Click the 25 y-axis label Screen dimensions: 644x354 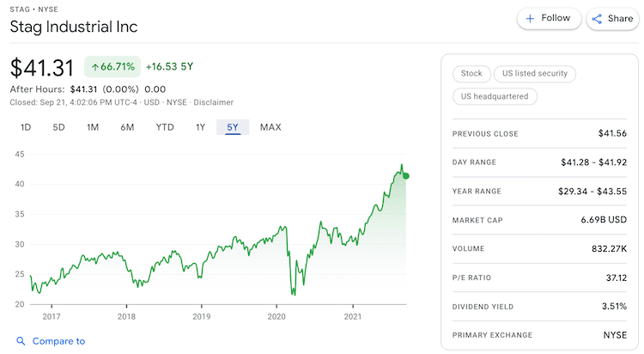point(20,274)
